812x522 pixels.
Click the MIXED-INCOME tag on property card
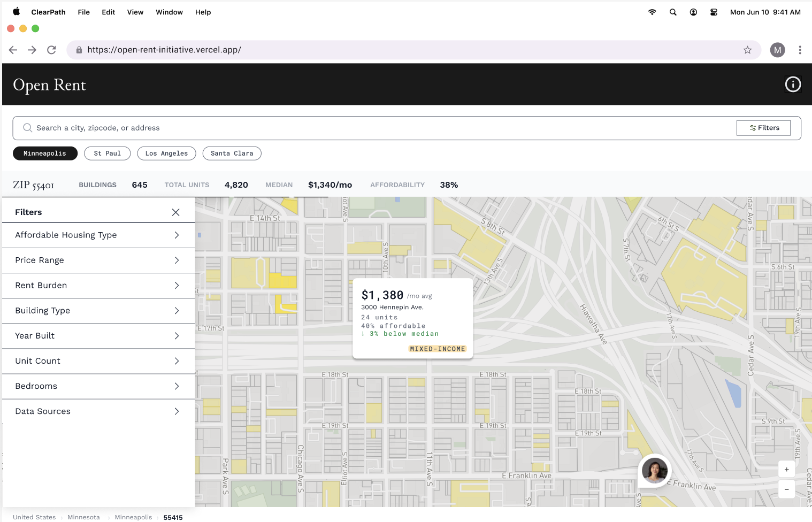tap(438, 349)
